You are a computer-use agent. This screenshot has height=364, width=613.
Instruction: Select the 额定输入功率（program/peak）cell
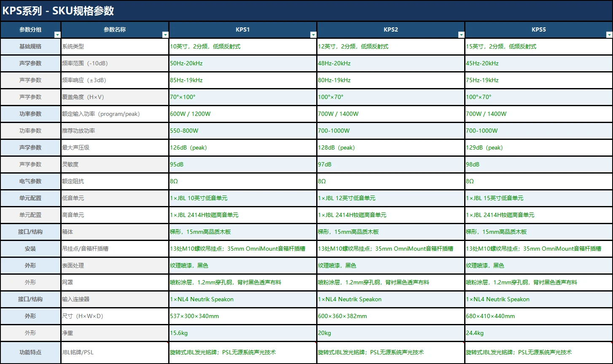[115, 114]
